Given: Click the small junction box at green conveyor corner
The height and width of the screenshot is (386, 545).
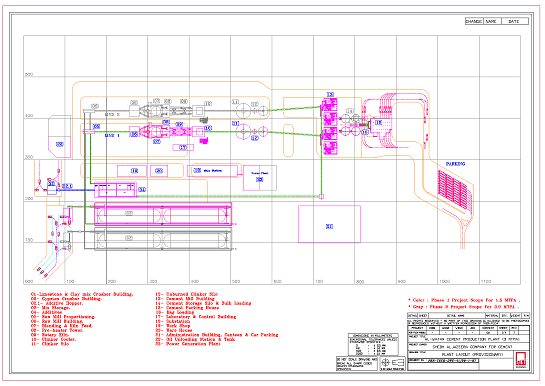Looking at the screenshot, I should pyautogui.click(x=322, y=197).
